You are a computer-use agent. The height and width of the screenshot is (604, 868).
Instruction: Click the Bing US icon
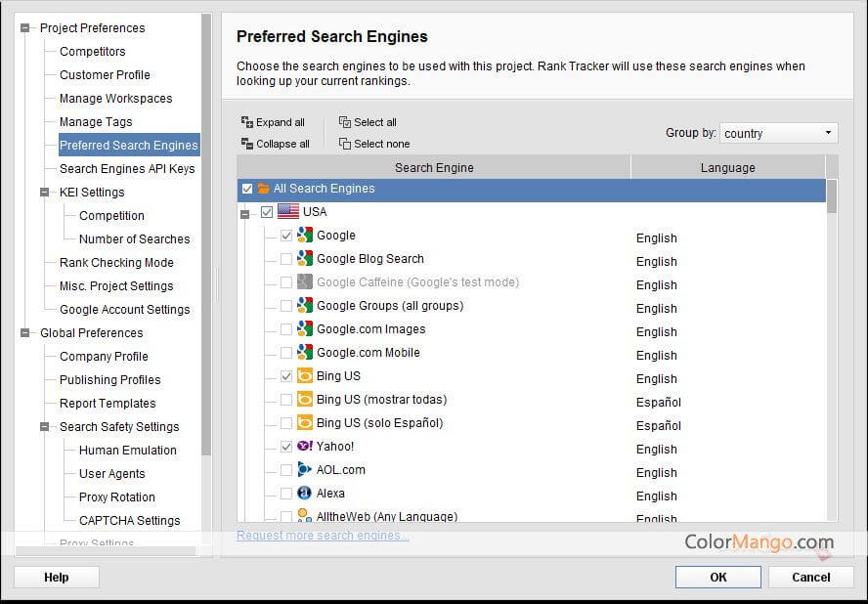[x=305, y=376]
